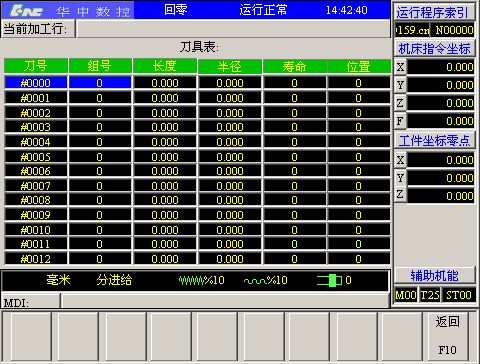480x364 pixels.
Task: Click the 寿命 column header
Action: (x=294, y=66)
